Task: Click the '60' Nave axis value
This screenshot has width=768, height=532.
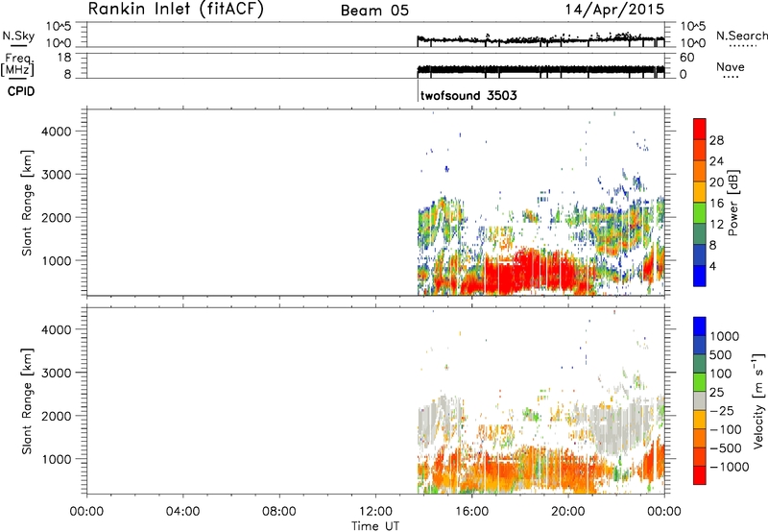Action: click(686, 58)
